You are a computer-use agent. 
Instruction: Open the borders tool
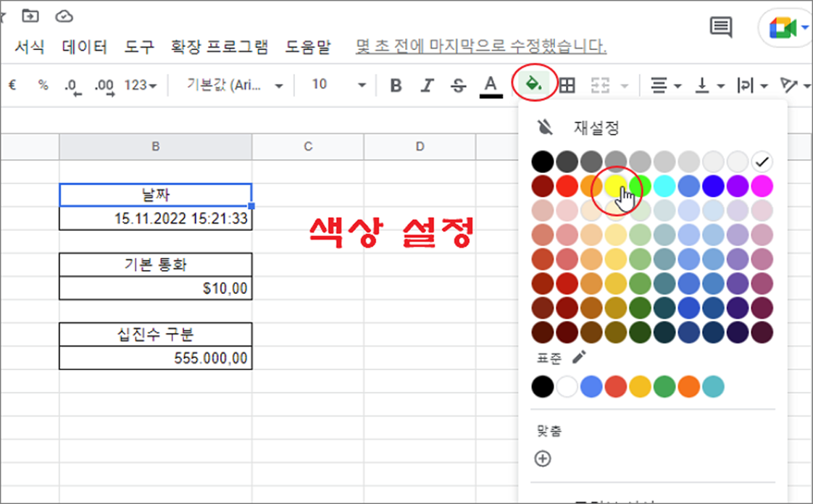pos(567,85)
